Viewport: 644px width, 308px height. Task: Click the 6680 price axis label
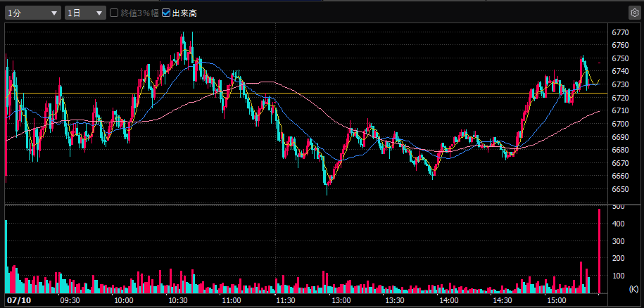click(619, 150)
